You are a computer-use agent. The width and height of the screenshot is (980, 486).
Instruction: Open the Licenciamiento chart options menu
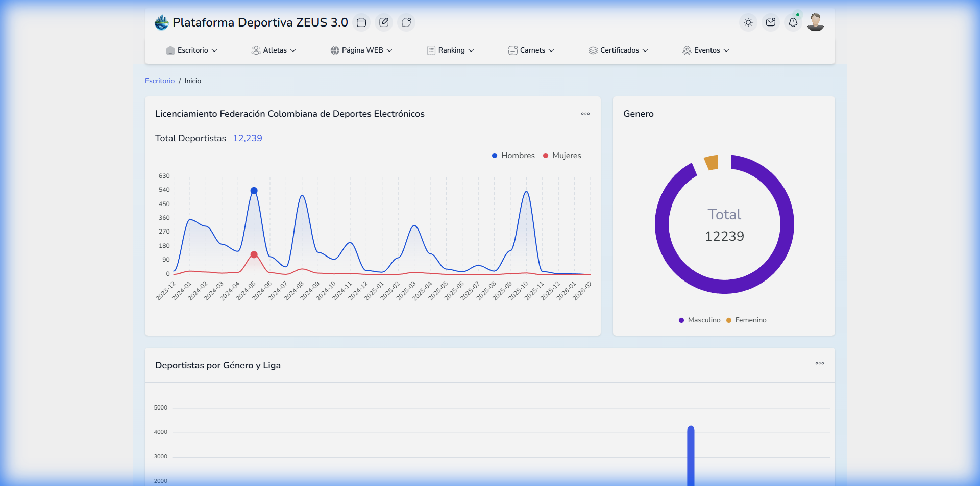pyautogui.click(x=585, y=114)
